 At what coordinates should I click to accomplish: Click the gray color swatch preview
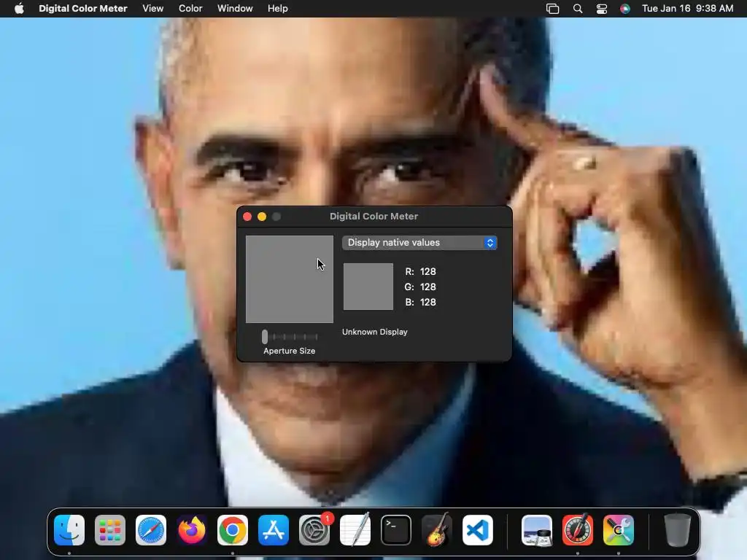tap(368, 287)
